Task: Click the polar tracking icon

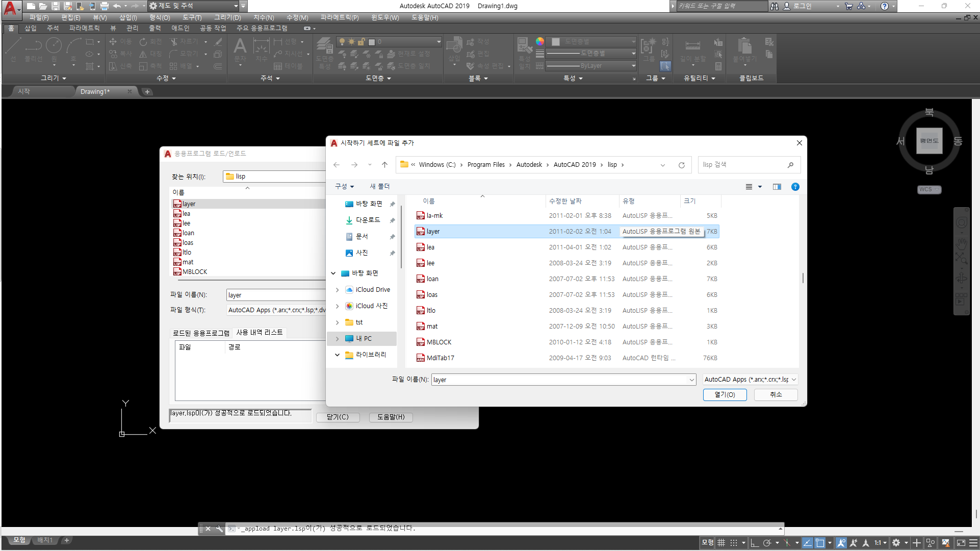Action: [x=767, y=543]
